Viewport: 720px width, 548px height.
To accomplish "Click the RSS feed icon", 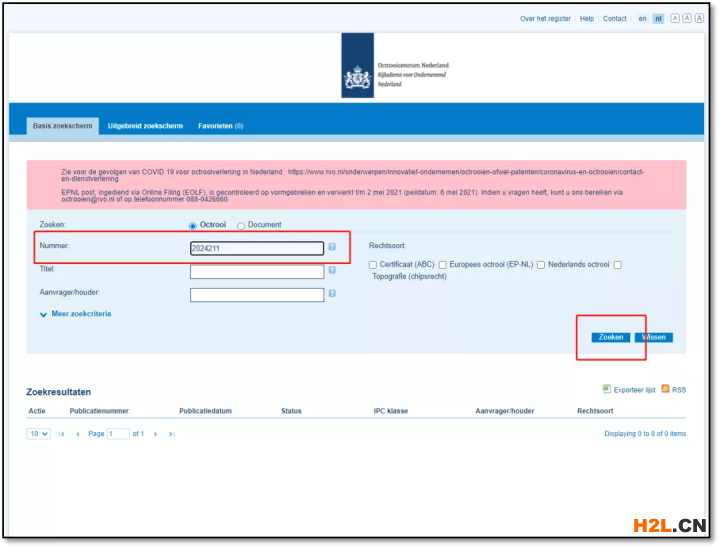I will [x=666, y=389].
